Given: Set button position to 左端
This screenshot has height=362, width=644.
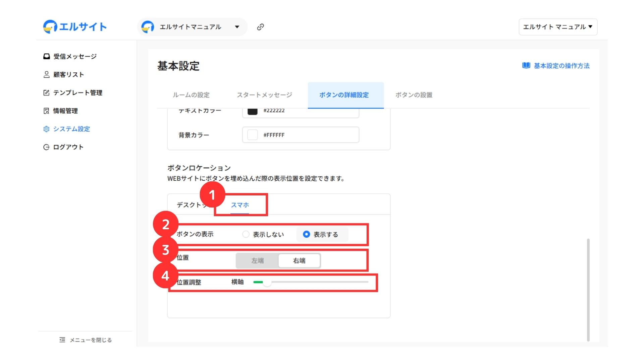Looking at the screenshot, I should coord(257,260).
